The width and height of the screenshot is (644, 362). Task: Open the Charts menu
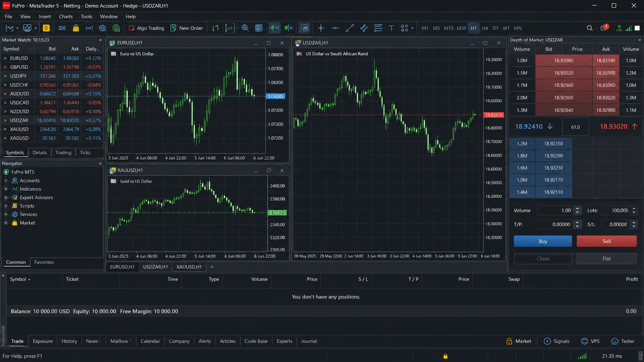pos(66,17)
